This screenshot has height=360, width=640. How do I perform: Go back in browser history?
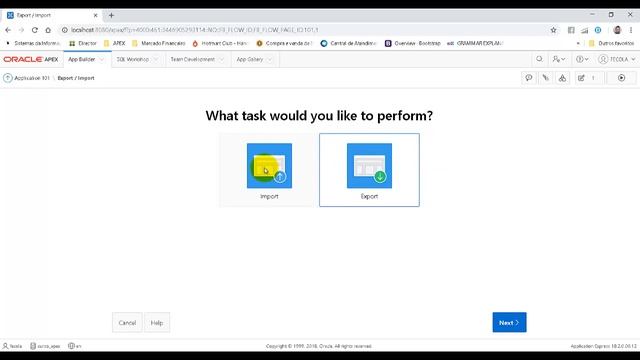coord(8,30)
